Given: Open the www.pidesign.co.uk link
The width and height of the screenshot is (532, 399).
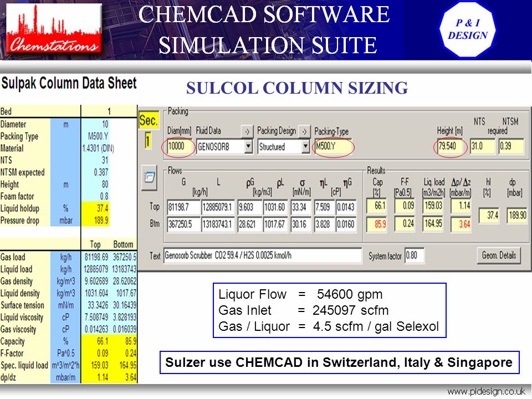Looking at the screenshot, I should pos(486,392).
